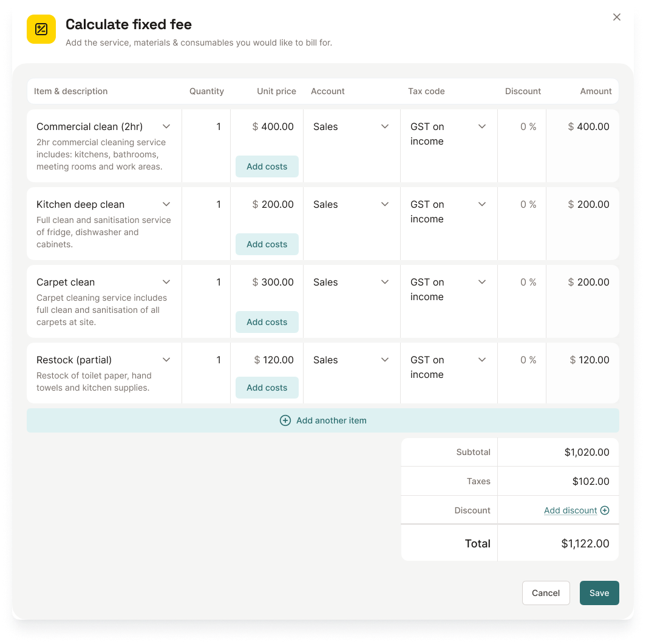Click the plus icon next to Add discount
646x644 pixels.
pyautogui.click(x=605, y=510)
